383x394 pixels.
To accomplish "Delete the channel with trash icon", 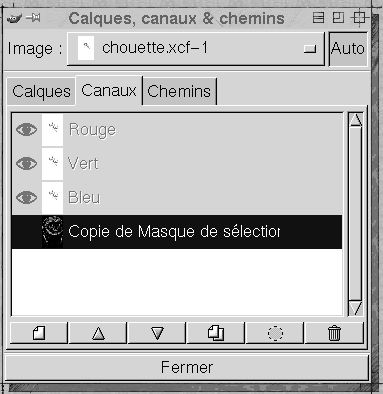I will (334, 333).
